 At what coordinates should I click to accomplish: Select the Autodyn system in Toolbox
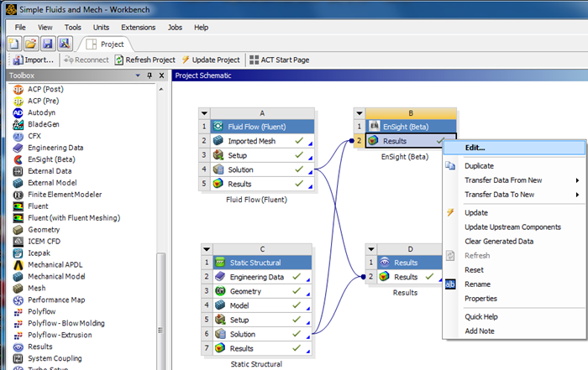(34, 112)
